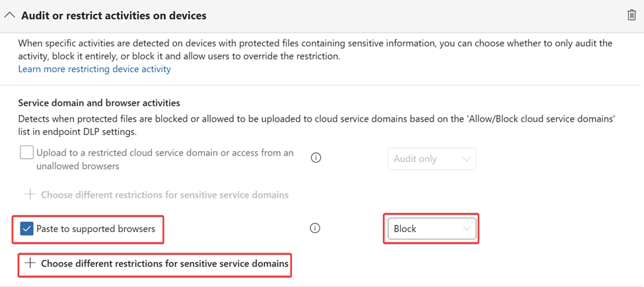This screenshot has height=287, width=644.
Task: Click the Audit or restrict activities header title
Action: (114, 15)
